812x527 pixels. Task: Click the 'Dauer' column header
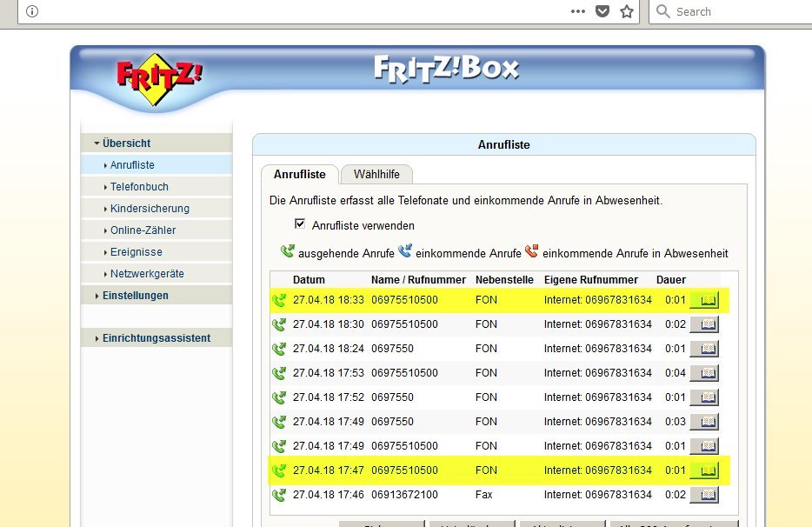coord(671,280)
